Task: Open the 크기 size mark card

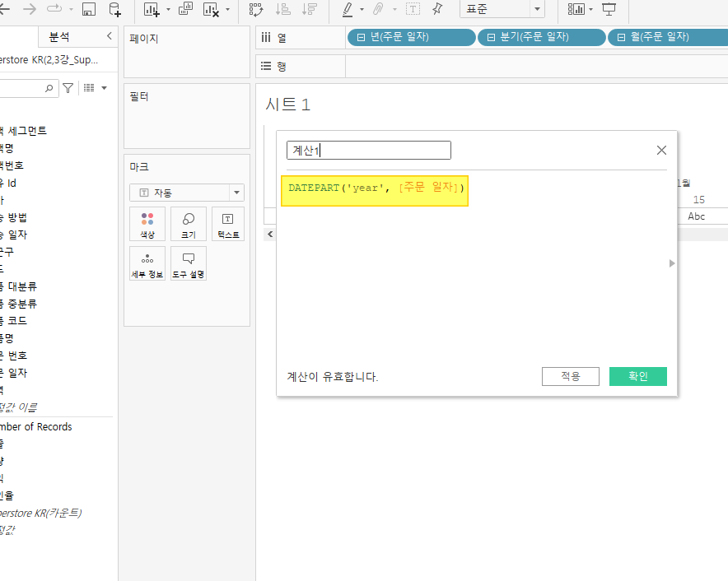Action: click(x=189, y=224)
